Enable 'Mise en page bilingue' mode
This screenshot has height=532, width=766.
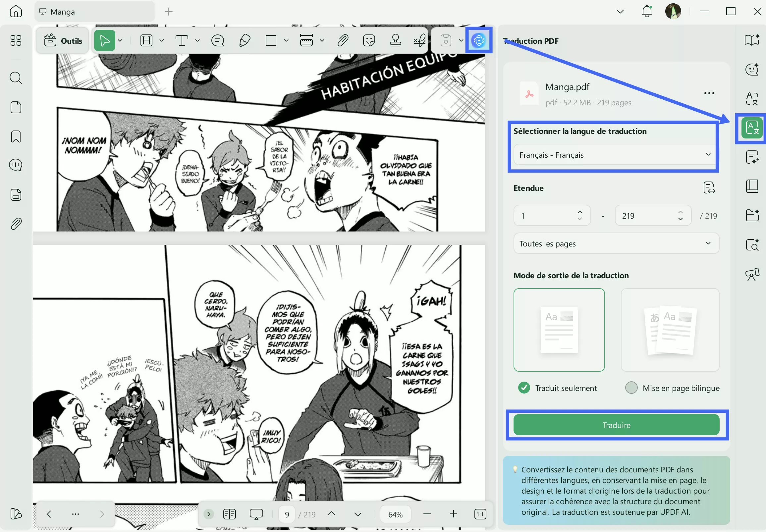coord(632,388)
